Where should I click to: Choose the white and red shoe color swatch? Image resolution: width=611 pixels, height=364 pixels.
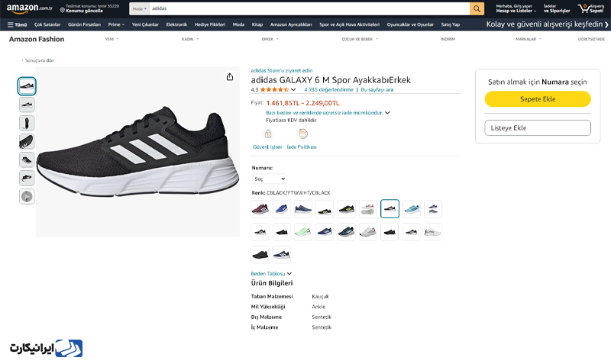coord(368,209)
